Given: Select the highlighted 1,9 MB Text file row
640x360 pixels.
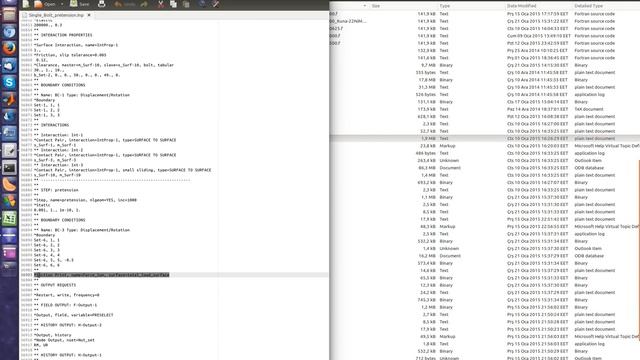Looking at the screenshot, I should click(484, 138).
